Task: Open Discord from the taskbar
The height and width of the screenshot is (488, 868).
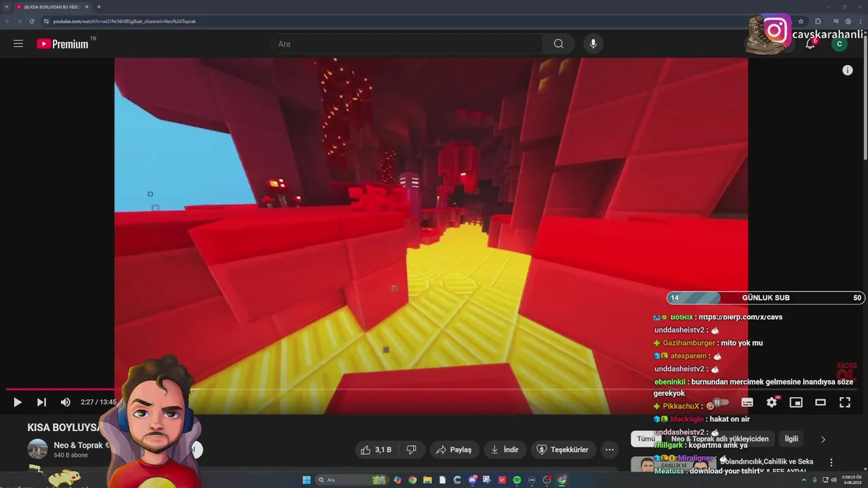Action: click(472, 480)
